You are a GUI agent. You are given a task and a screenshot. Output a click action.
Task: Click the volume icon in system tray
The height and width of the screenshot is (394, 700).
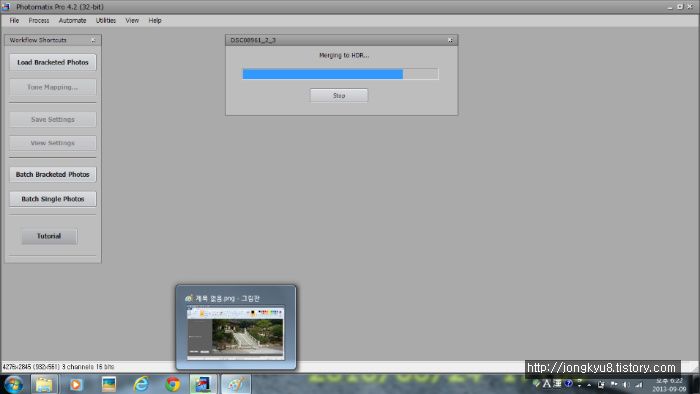pos(626,384)
